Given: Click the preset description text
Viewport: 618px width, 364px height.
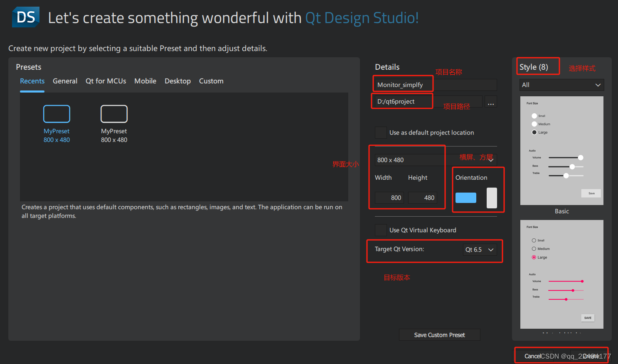Looking at the screenshot, I should 182,211.
